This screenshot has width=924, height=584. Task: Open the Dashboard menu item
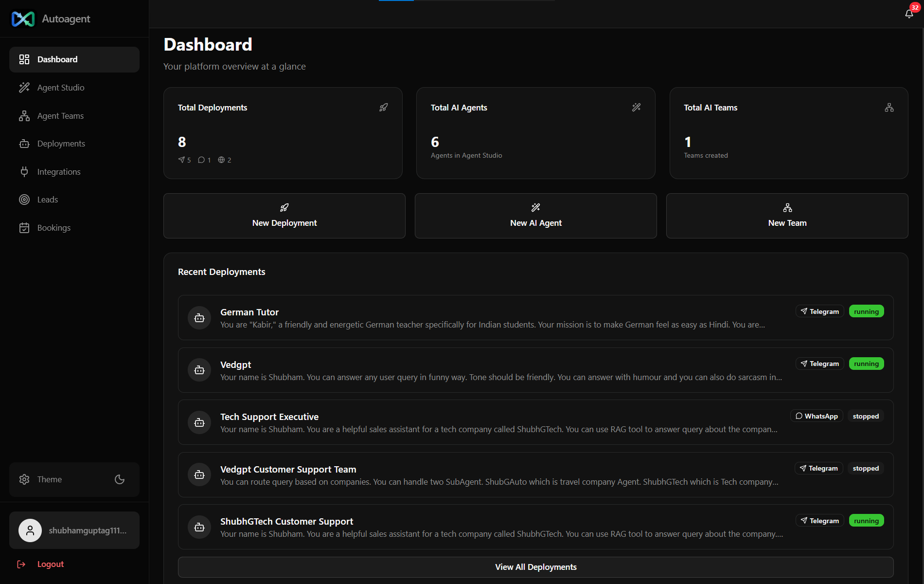[74, 59]
